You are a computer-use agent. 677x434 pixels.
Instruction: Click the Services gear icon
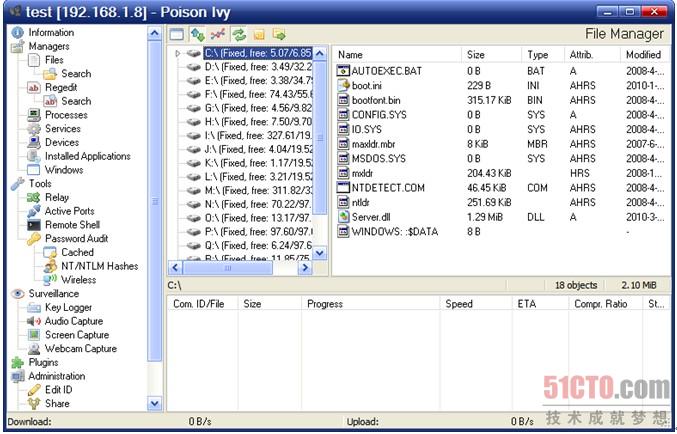(34, 129)
